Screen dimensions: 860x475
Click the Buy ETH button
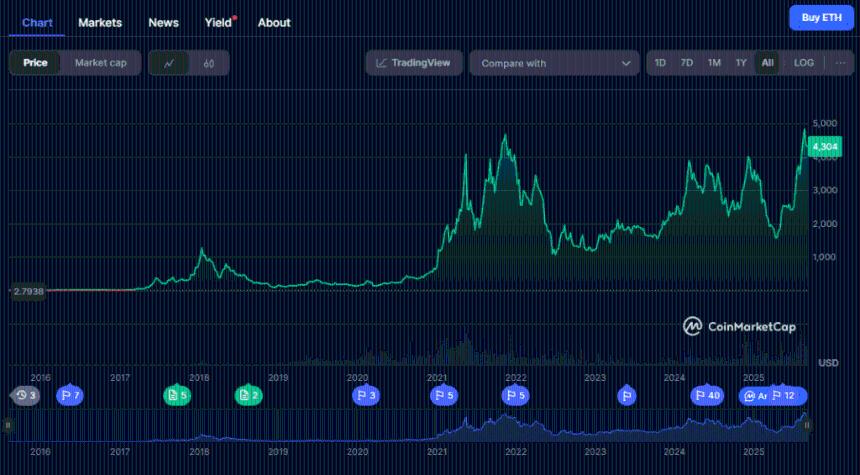pyautogui.click(x=821, y=18)
